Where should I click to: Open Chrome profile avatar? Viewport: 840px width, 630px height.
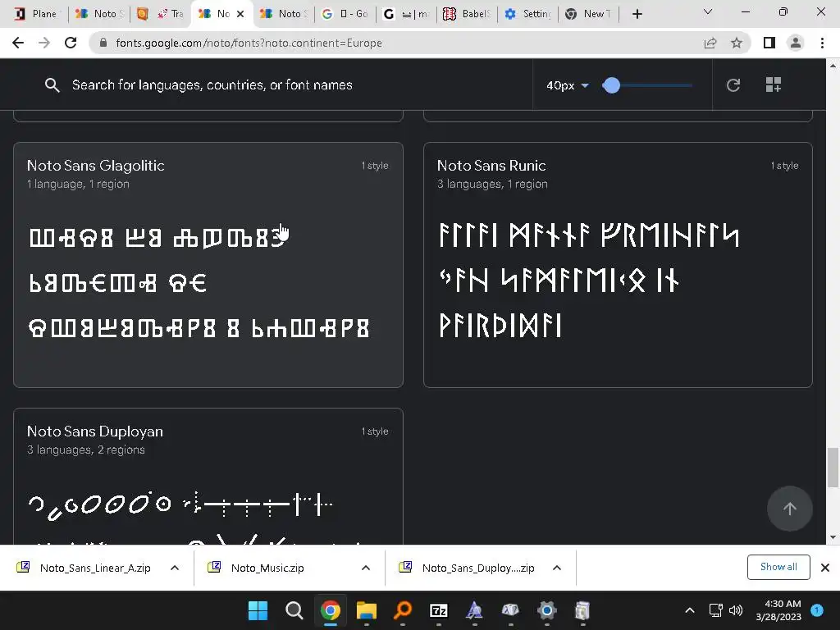click(x=796, y=43)
